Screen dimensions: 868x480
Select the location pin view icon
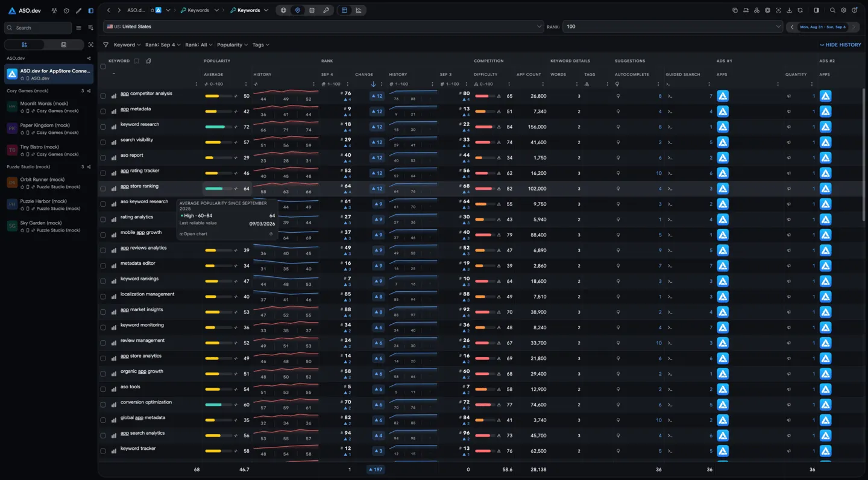[298, 10]
